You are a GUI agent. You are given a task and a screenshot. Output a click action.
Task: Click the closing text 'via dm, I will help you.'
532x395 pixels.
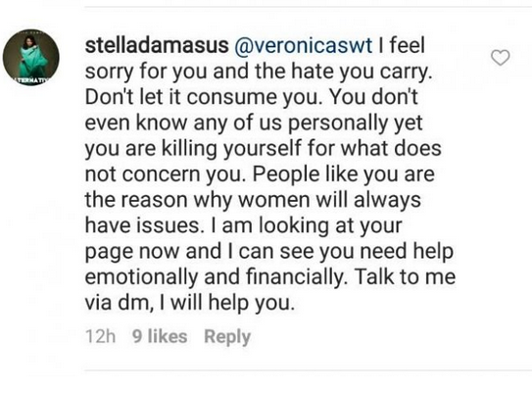coord(189,303)
